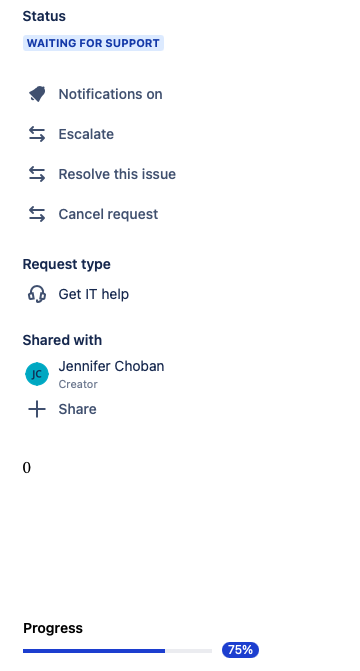Viewport: 360px width, 671px height.
Task: Click the notifications bell icon
Action: [37, 94]
